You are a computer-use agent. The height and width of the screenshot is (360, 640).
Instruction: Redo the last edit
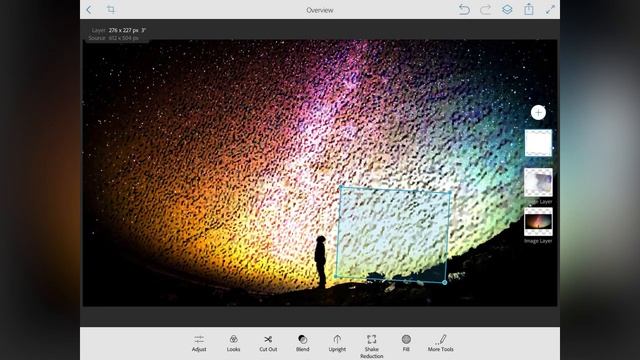pyautogui.click(x=485, y=9)
